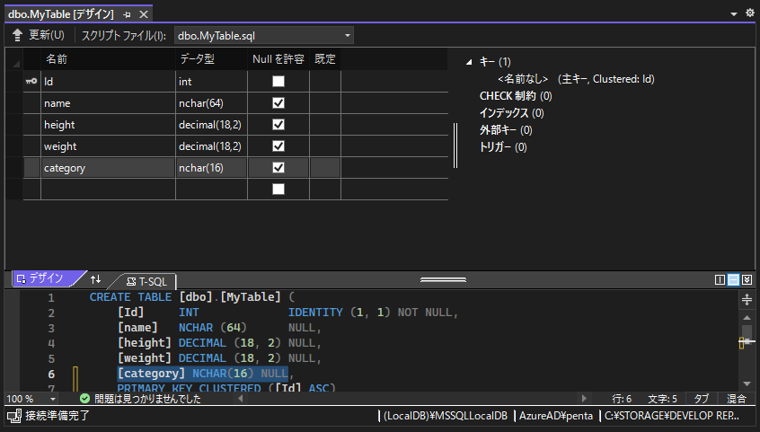Click the AzureAD¥penta user entry
The height and width of the screenshot is (432, 760).
(556, 416)
